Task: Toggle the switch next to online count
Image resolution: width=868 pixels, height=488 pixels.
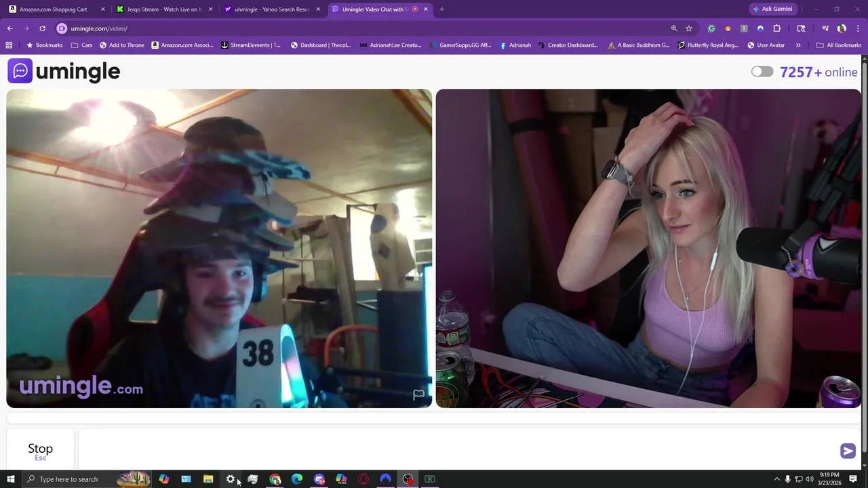Action: tap(762, 72)
